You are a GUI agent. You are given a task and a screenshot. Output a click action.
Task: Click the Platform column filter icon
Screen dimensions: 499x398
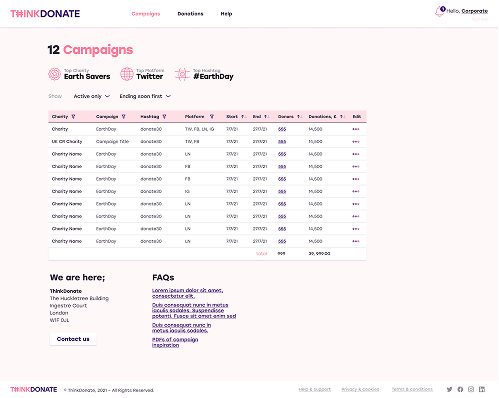tap(212, 117)
